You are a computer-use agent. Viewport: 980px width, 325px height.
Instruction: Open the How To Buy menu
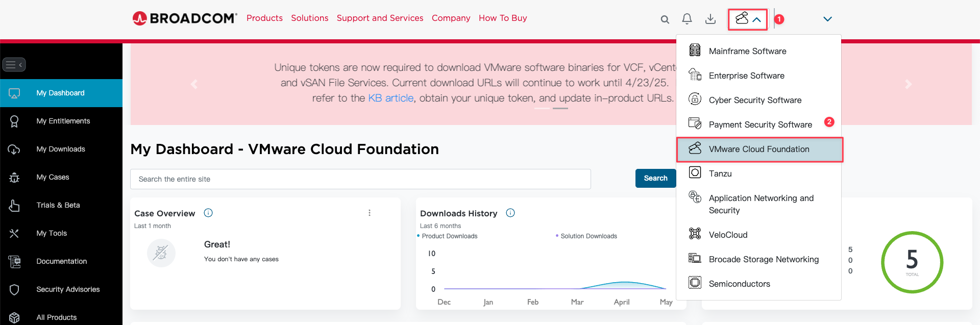[x=503, y=18]
